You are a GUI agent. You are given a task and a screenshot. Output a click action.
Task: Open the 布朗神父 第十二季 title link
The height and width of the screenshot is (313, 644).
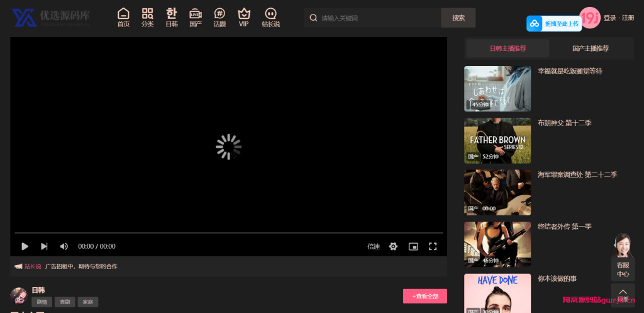click(564, 123)
